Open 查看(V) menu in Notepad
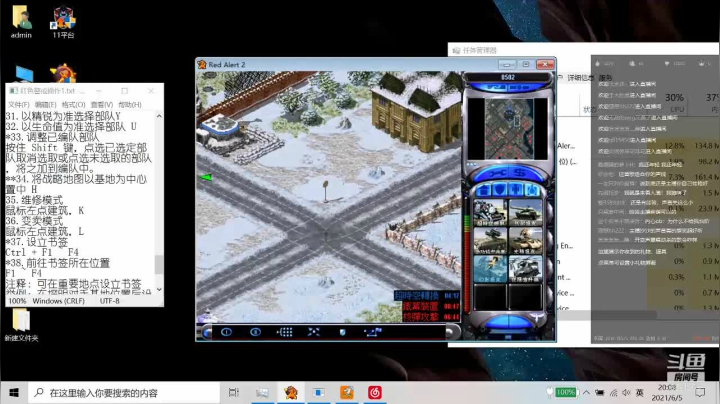Image resolution: width=720 pixels, height=404 pixels. click(101, 105)
